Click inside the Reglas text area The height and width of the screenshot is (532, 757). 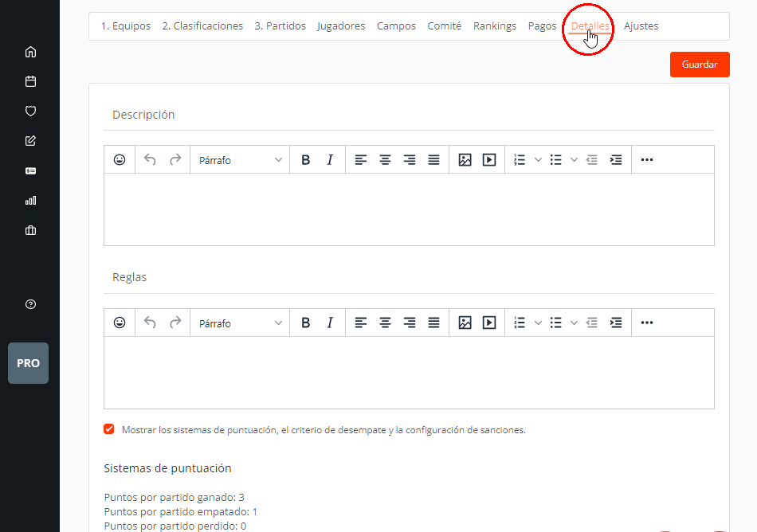point(409,372)
